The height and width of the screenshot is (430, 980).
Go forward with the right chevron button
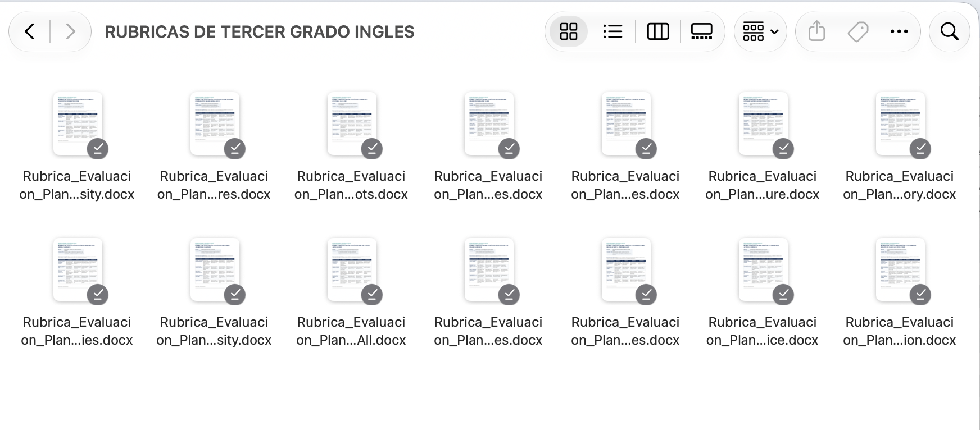70,31
